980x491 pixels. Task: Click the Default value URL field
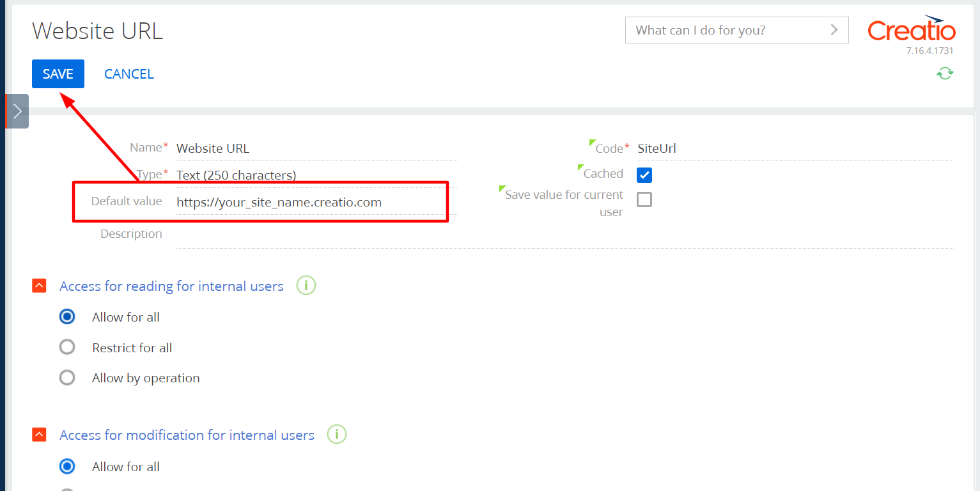[x=316, y=202]
